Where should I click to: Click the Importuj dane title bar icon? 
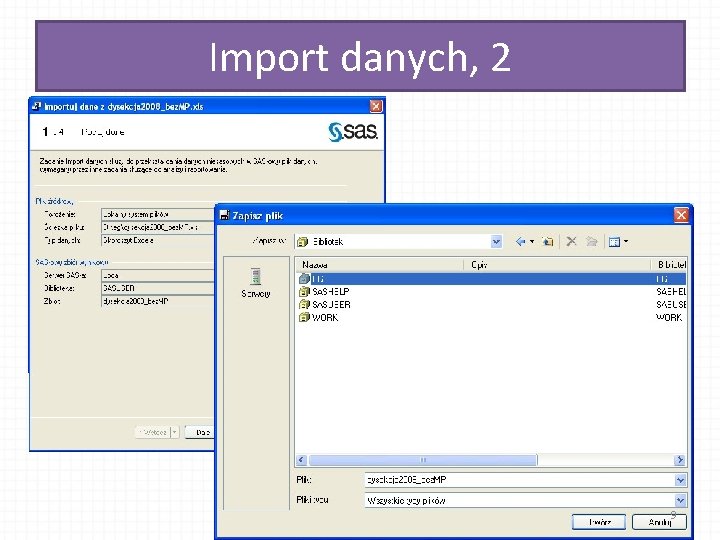click(x=36, y=107)
